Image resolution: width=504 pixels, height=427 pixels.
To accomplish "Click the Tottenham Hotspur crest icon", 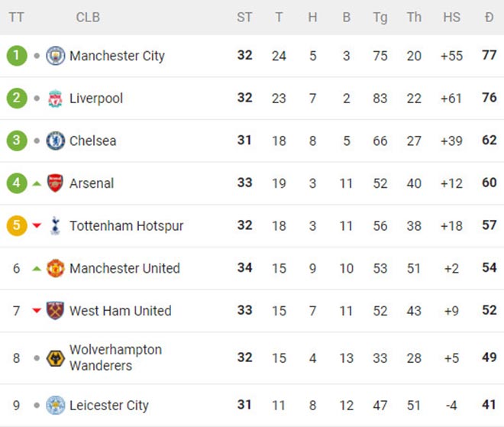I will 56,226.
